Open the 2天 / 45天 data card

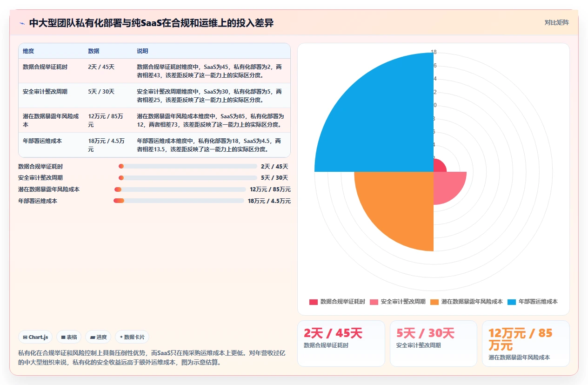point(341,344)
